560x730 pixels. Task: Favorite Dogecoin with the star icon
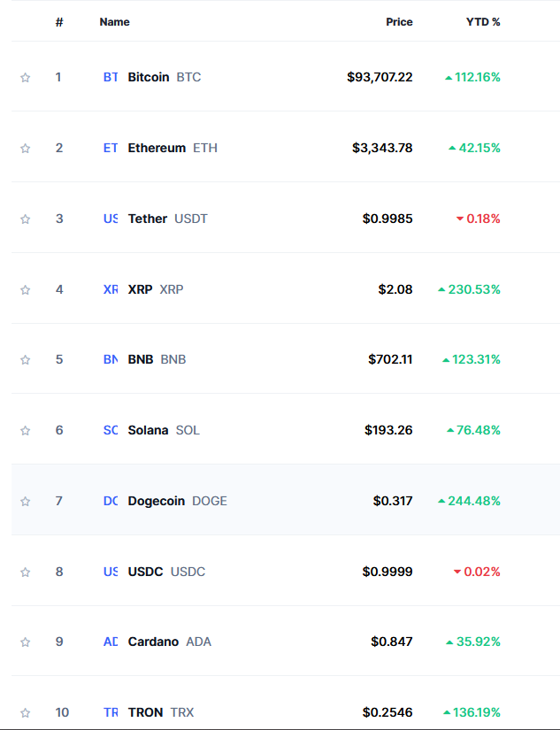(26, 501)
